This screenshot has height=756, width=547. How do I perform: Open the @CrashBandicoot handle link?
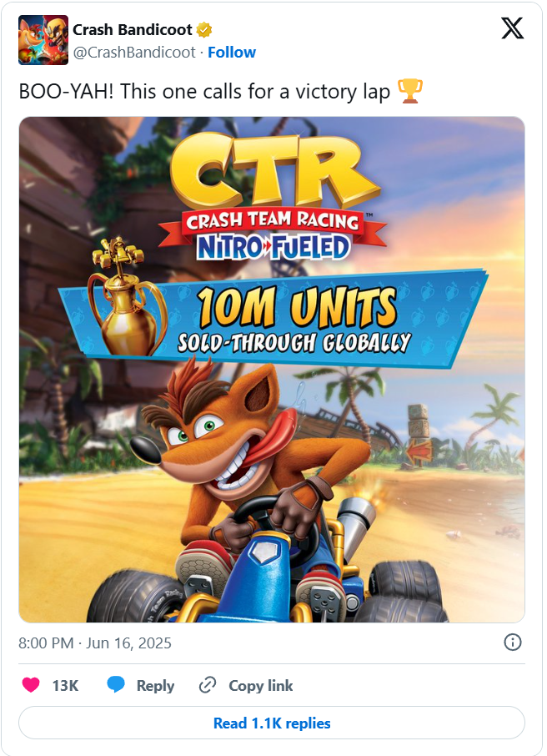pos(134,52)
